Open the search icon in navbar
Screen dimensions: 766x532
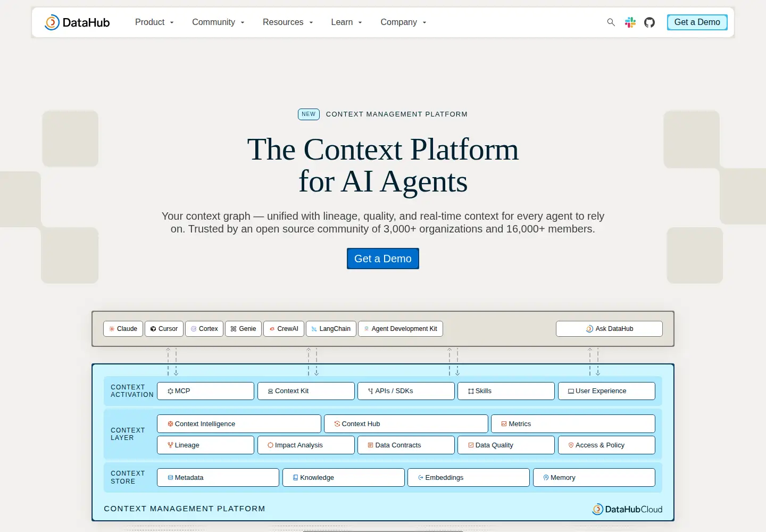click(x=611, y=22)
